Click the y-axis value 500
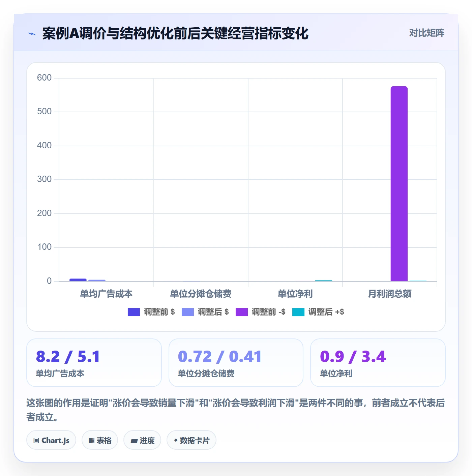Screen dimensions: 472x476 (44, 112)
